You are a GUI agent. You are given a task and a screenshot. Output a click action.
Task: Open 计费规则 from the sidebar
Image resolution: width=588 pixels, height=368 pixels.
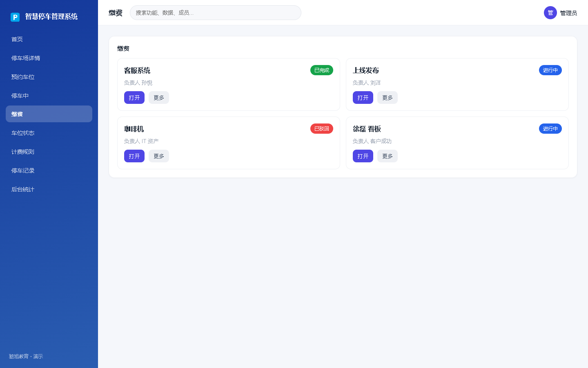click(x=49, y=152)
